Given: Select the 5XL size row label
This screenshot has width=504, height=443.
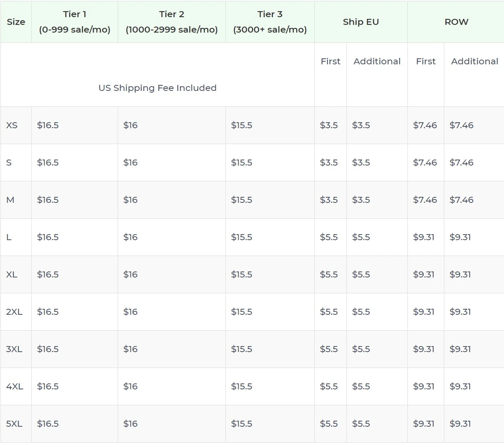Looking at the screenshot, I should coord(14,424).
